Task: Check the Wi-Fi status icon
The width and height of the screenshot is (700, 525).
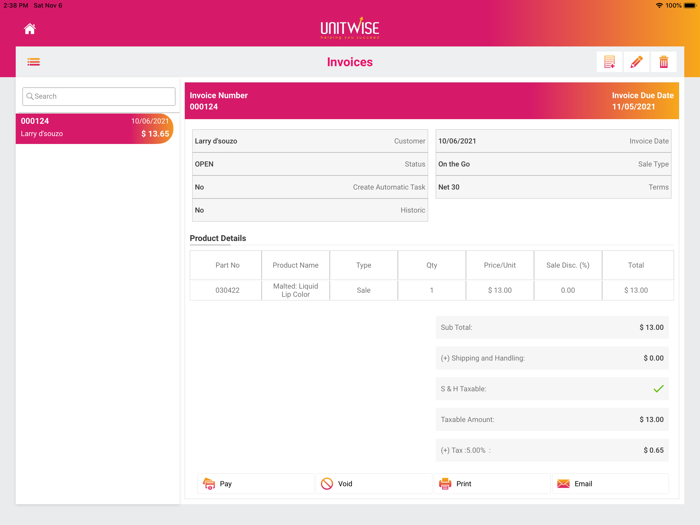Action: point(659,5)
